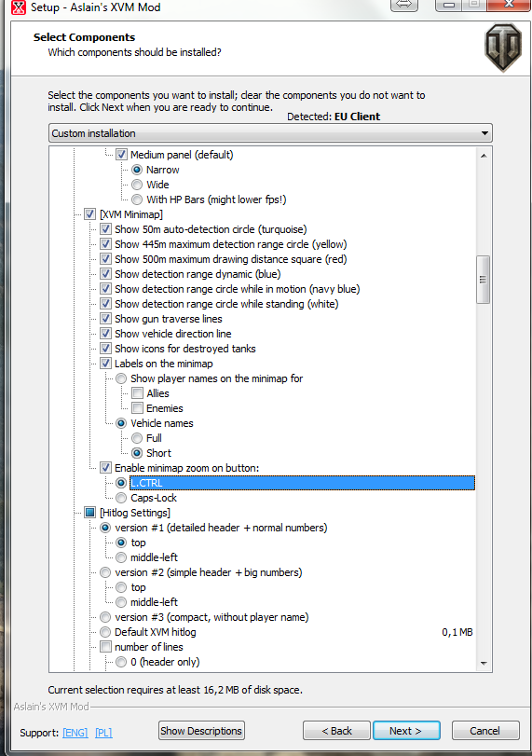532x756 pixels.
Task: Click the double-arrow button in title bar
Action: pyautogui.click(x=404, y=5)
